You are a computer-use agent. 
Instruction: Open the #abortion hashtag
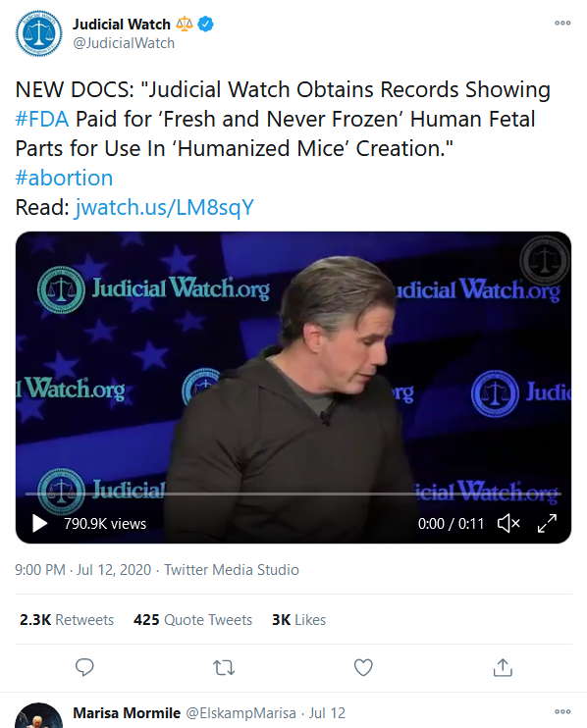[64, 178]
